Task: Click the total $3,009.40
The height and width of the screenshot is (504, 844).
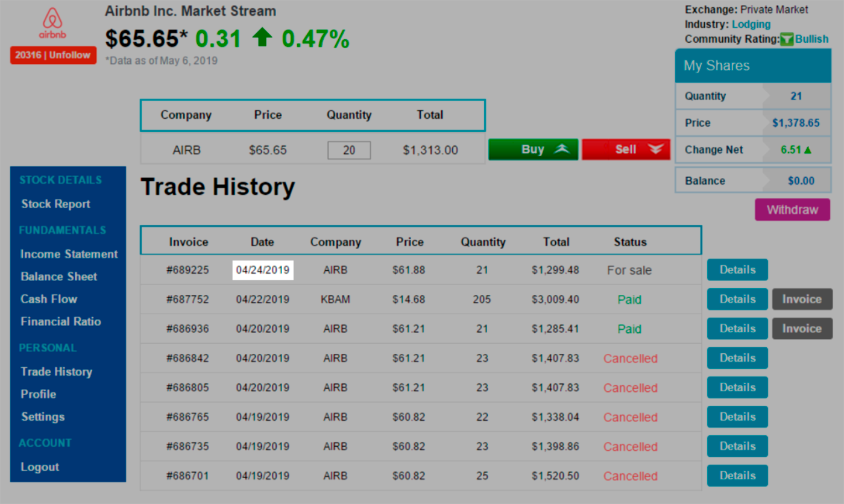Action: point(555,299)
